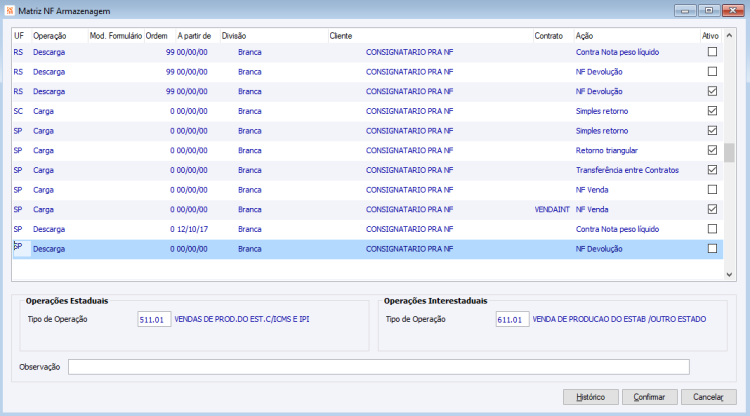Viewport: 750px width, 416px height.
Task: Confirm changes with Confirmar button
Action: [x=650, y=397]
